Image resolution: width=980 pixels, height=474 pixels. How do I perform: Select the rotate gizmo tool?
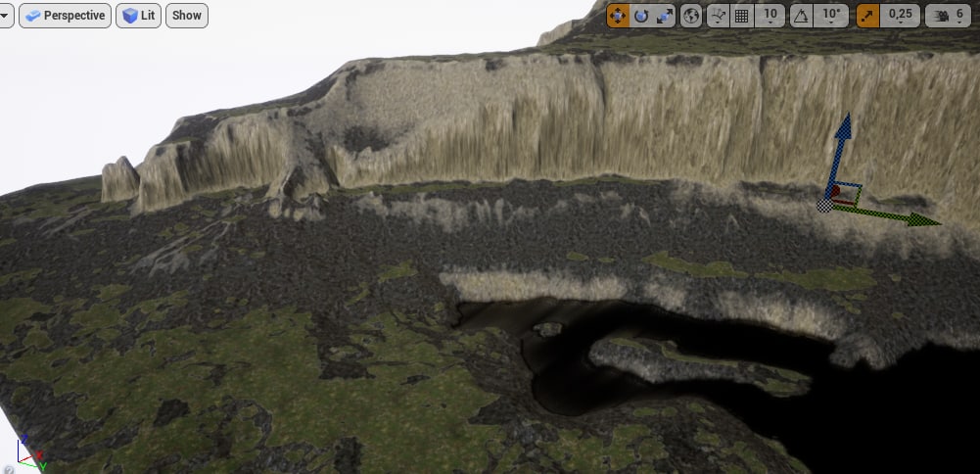tap(640, 16)
